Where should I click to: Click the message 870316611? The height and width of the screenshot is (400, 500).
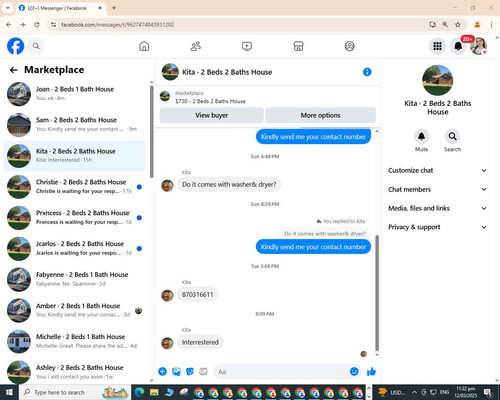point(197,295)
